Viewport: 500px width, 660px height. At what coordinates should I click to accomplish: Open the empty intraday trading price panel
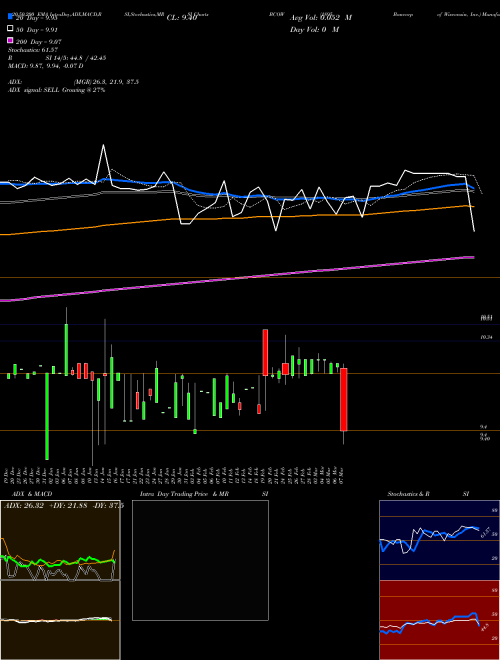pyautogui.click(x=200, y=560)
